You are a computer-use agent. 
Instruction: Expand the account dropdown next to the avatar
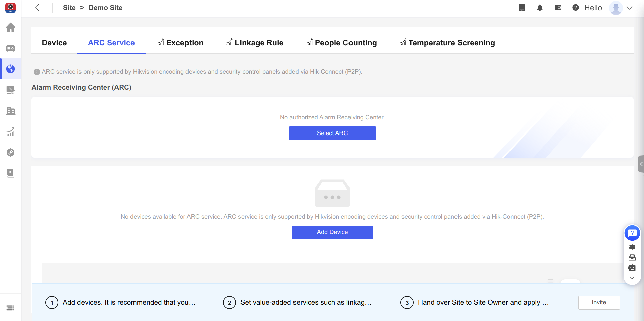coord(630,8)
